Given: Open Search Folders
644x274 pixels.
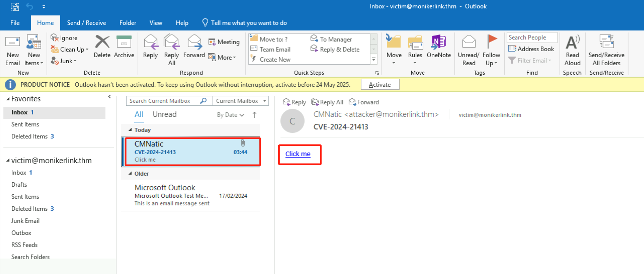Looking at the screenshot, I should tap(30, 257).
